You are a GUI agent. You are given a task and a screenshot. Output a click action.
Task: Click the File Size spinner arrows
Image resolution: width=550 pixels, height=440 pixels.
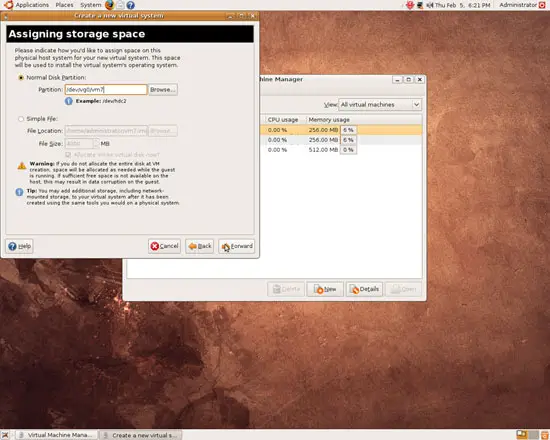96,144
